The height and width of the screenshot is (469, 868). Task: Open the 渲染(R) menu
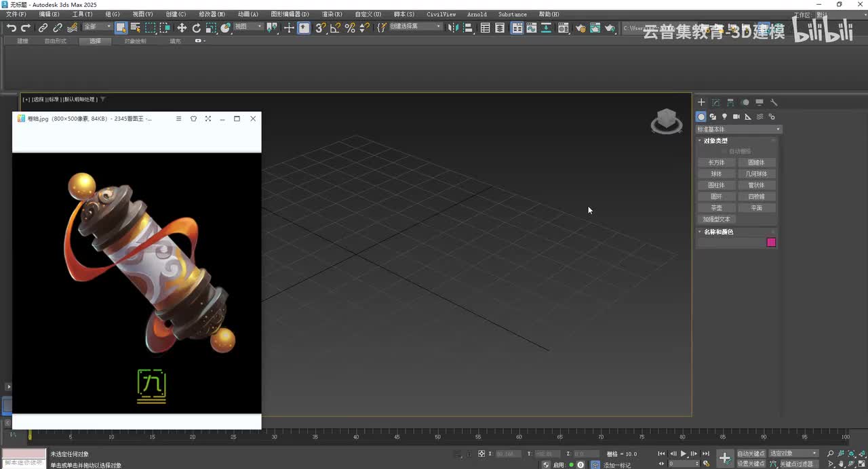click(332, 14)
